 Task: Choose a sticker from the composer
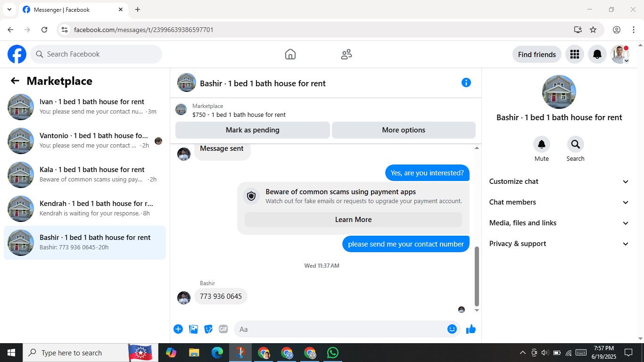(x=208, y=329)
